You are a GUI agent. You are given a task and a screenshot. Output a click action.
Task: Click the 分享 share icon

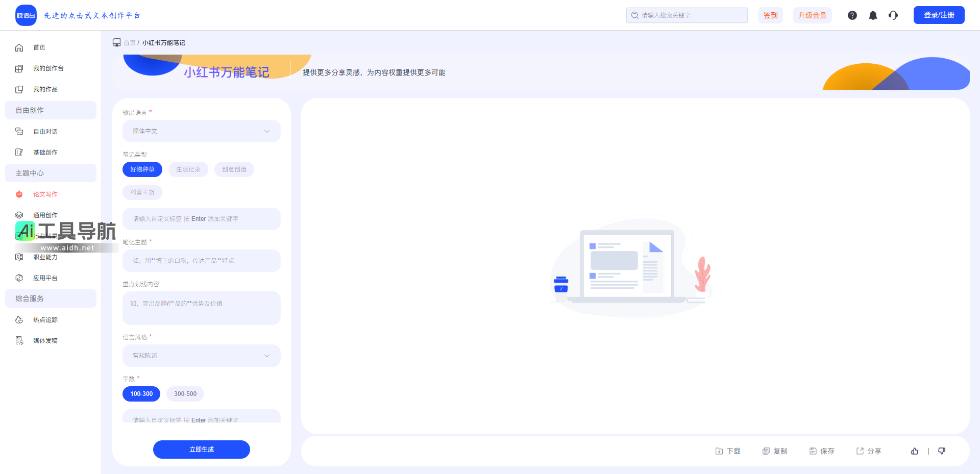860,451
